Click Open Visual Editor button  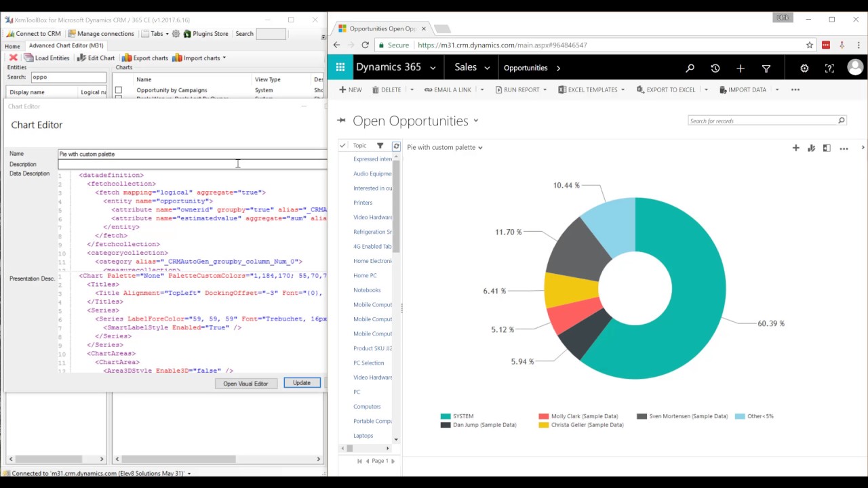[x=245, y=384]
